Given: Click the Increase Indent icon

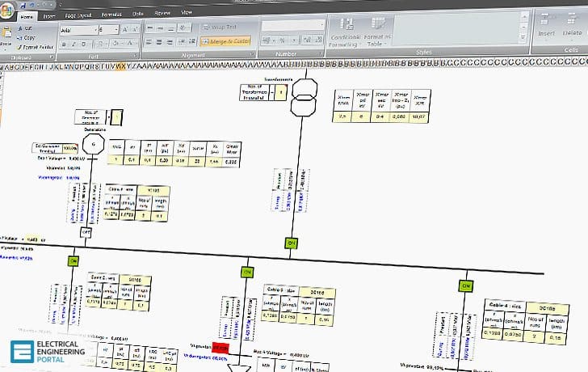Looking at the screenshot, I should coord(192,41).
